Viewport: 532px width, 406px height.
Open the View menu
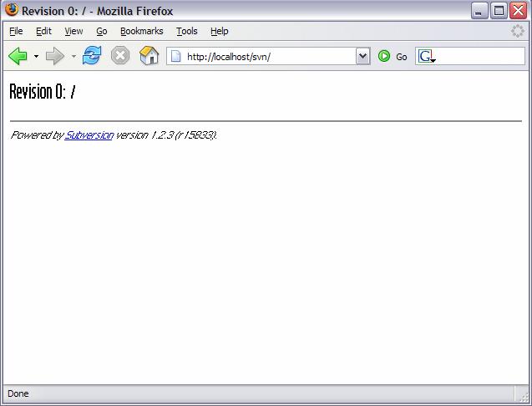tap(73, 31)
